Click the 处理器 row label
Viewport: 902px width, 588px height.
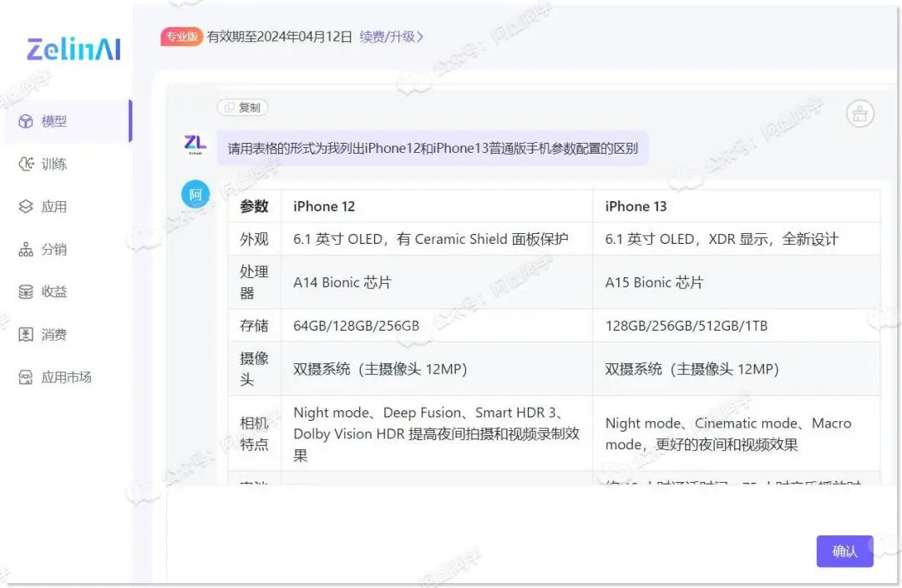click(x=254, y=282)
